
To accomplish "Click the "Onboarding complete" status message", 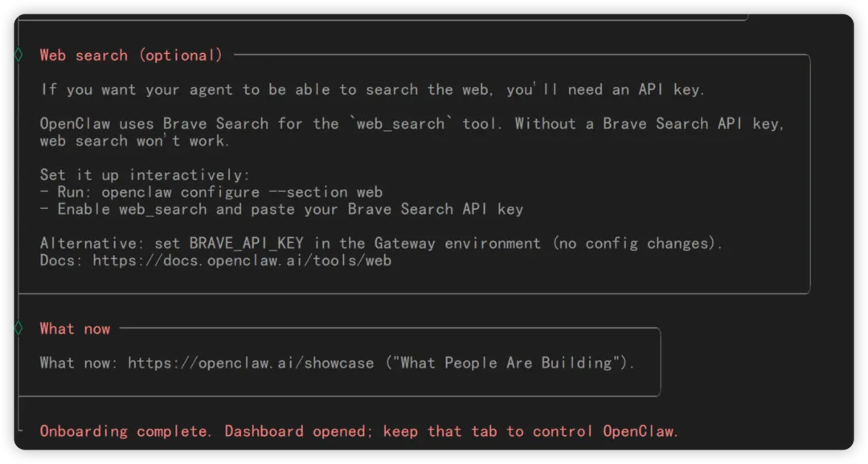I will (125, 431).
